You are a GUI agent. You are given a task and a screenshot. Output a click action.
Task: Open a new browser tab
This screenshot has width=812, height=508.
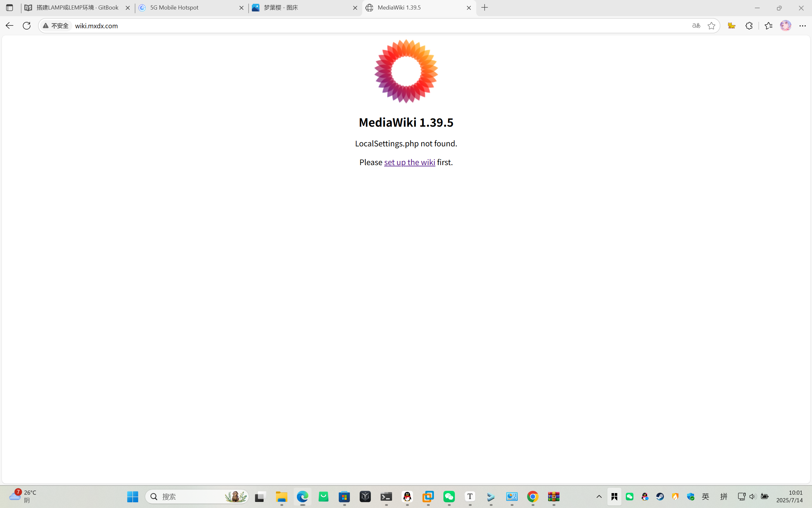485,8
